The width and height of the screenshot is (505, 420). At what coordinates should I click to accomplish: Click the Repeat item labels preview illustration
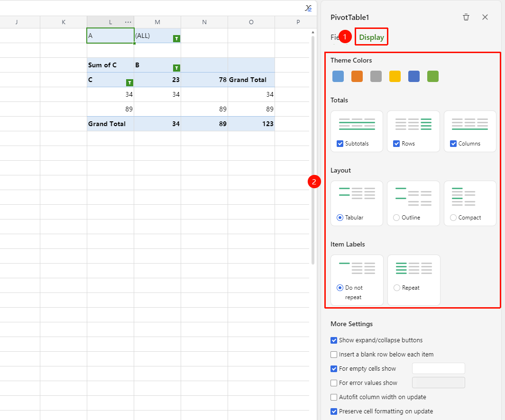click(x=413, y=268)
